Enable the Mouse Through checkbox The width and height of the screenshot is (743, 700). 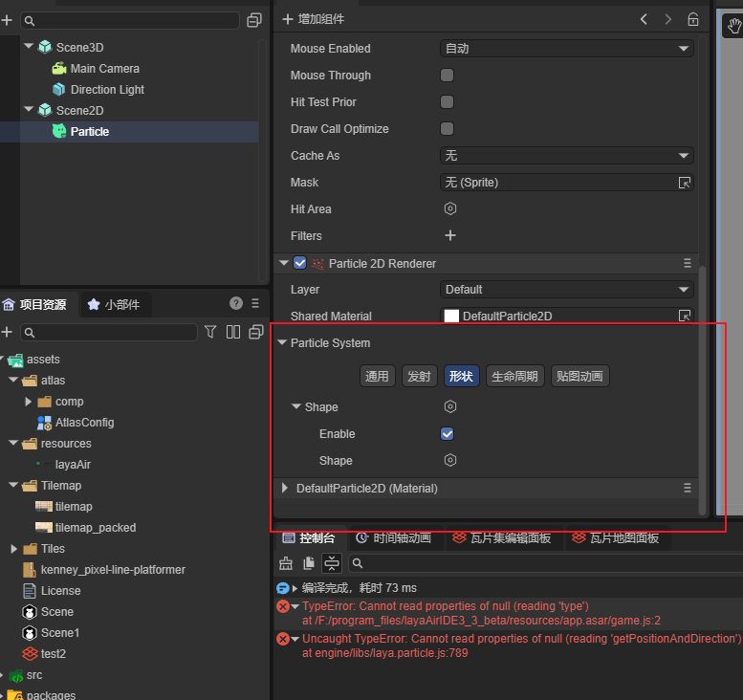447,76
